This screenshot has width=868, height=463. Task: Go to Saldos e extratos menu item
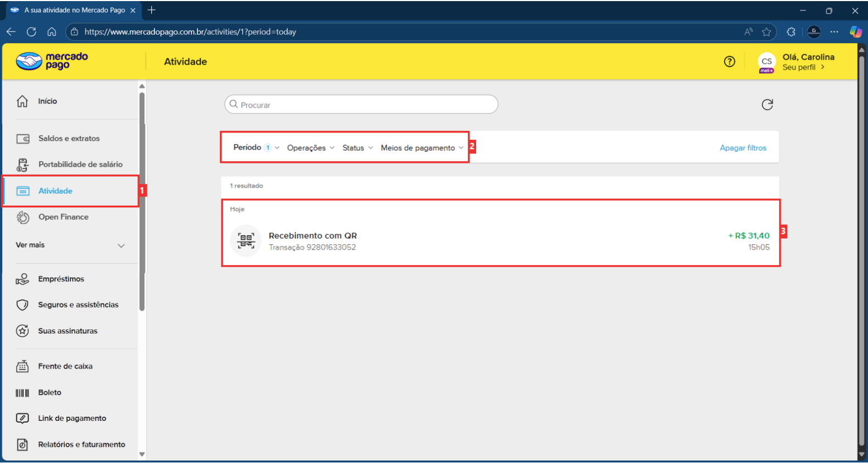pyautogui.click(x=69, y=139)
